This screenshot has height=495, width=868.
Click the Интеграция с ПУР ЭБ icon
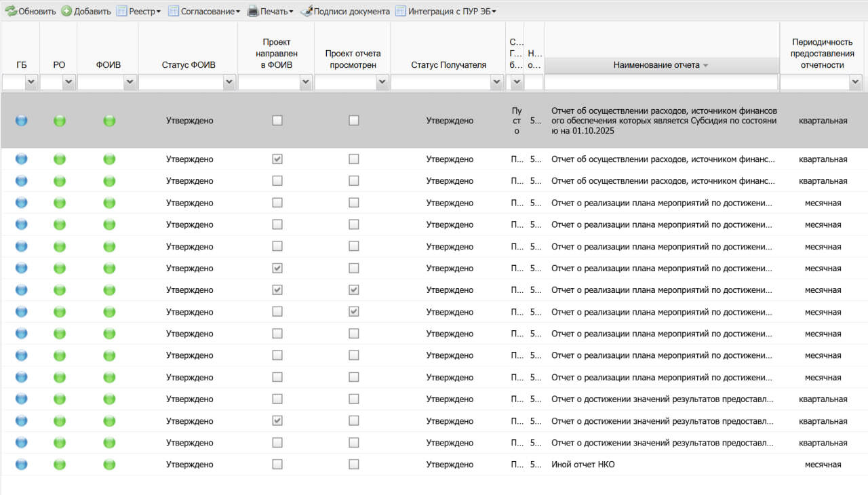coord(401,11)
